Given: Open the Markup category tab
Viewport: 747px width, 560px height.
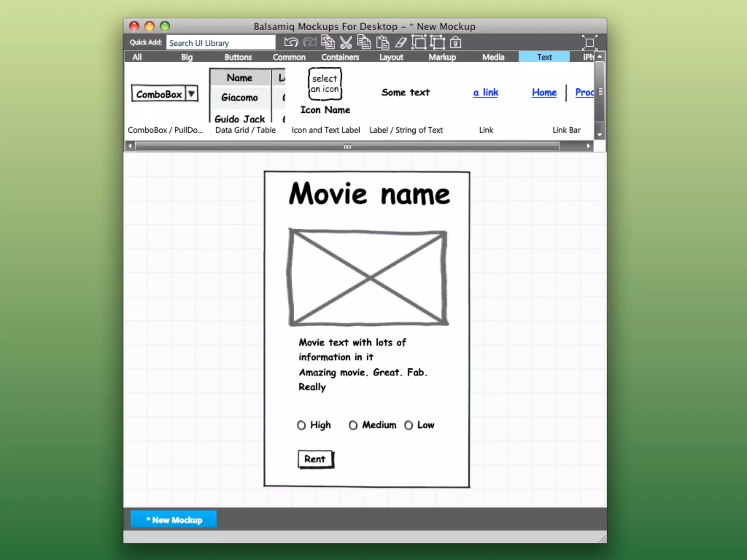Looking at the screenshot, I should click(x=442, y=57).
